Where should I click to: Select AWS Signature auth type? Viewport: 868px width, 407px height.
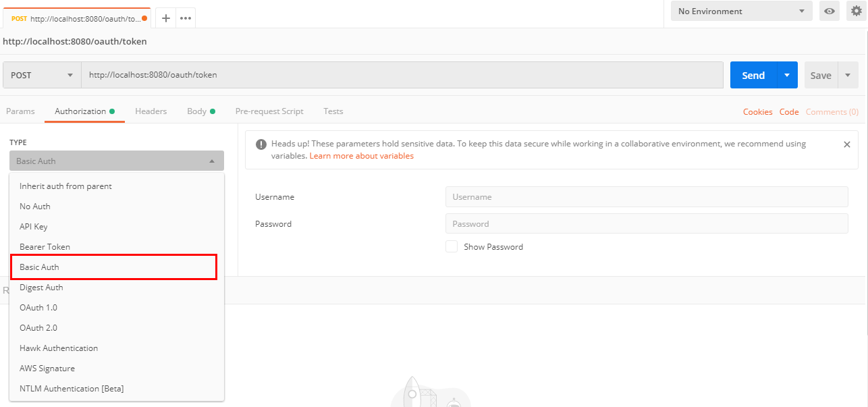117,368
